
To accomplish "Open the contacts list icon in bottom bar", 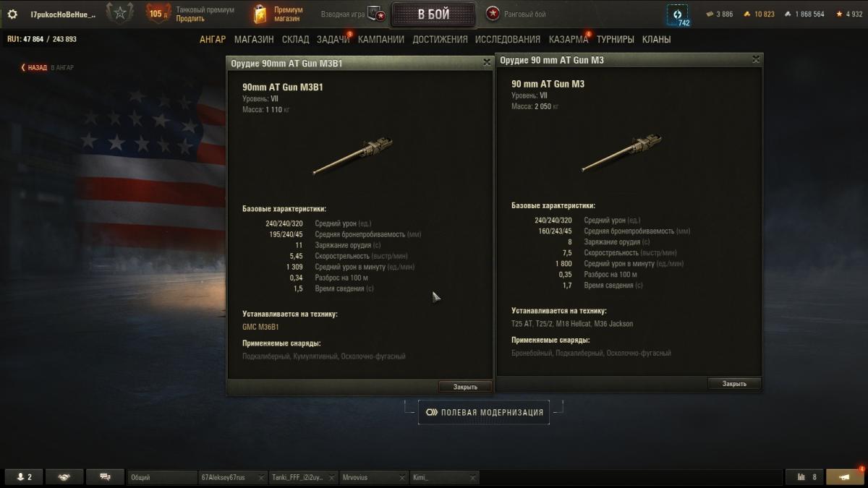I will click(24, 477).
